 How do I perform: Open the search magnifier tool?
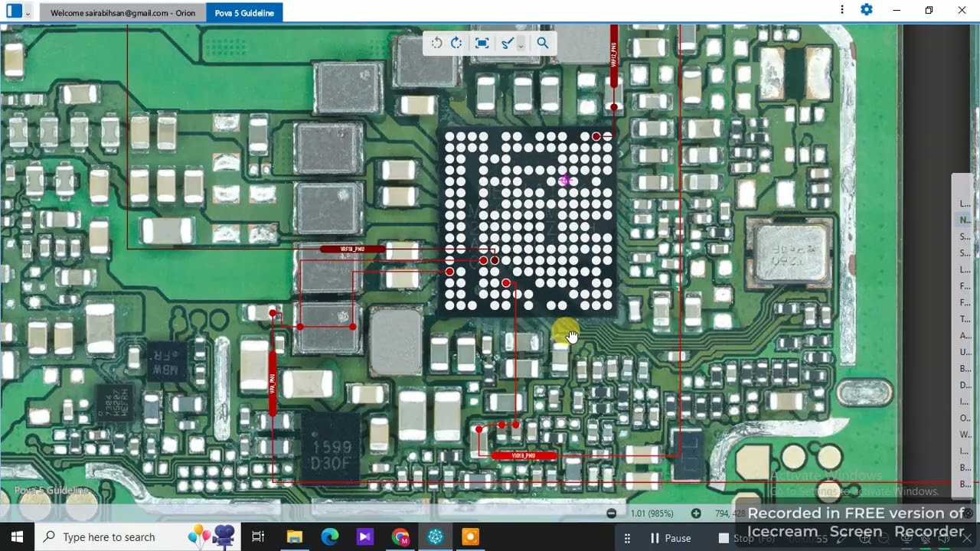(543, 43)
